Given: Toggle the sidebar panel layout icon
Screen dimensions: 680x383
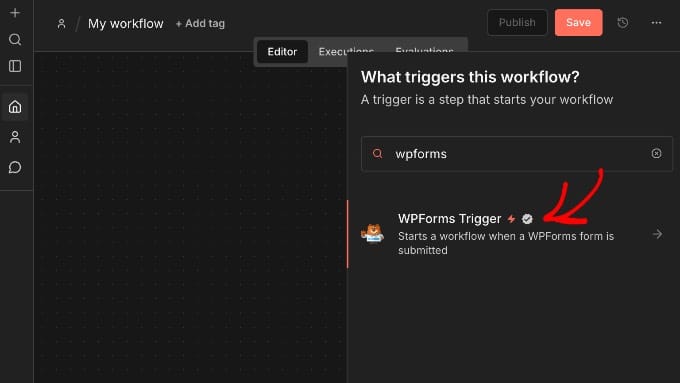Looking at the screenshot, I should (x=15, y=66).
